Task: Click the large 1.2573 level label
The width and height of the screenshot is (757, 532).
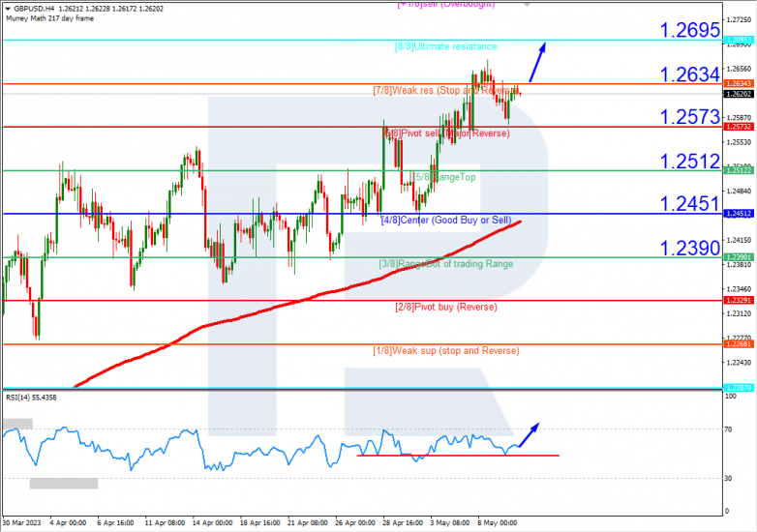Action: click(x=690, y=117)
